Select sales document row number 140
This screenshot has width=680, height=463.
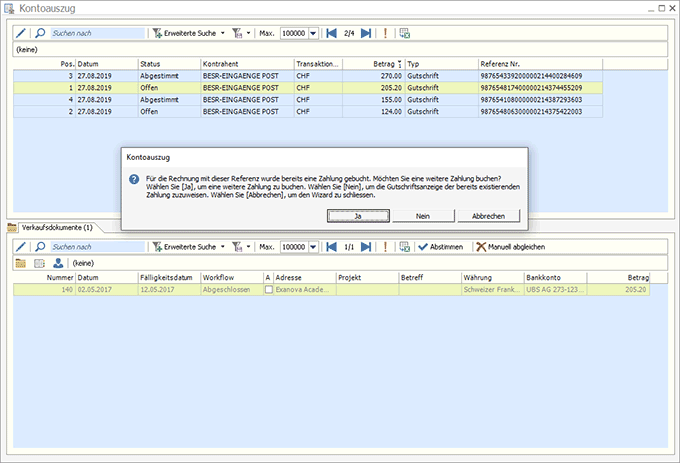(331, 290)
